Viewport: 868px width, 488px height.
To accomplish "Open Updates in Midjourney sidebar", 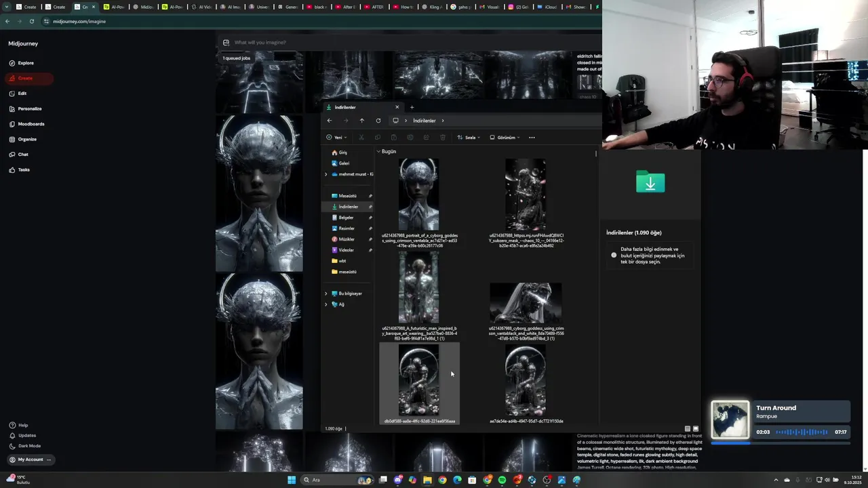I will coord(22,435).
